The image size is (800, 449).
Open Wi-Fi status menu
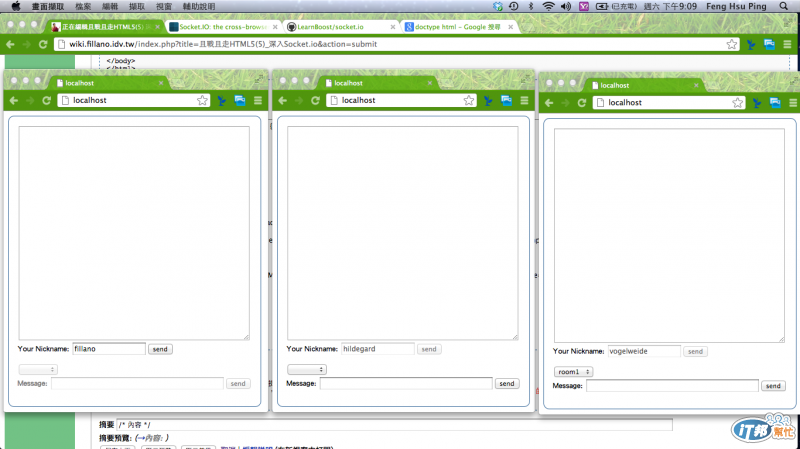(548, 6)
